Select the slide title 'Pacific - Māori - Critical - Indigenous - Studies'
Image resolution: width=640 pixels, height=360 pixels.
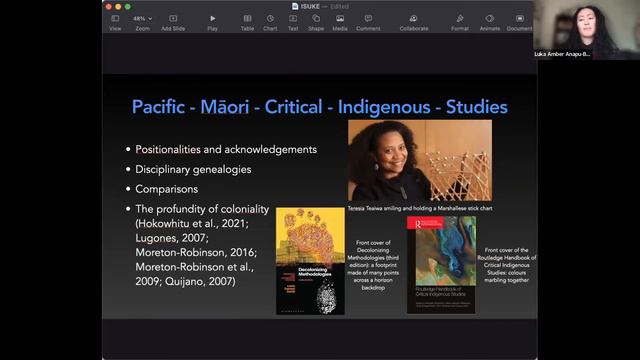point(320,107)
